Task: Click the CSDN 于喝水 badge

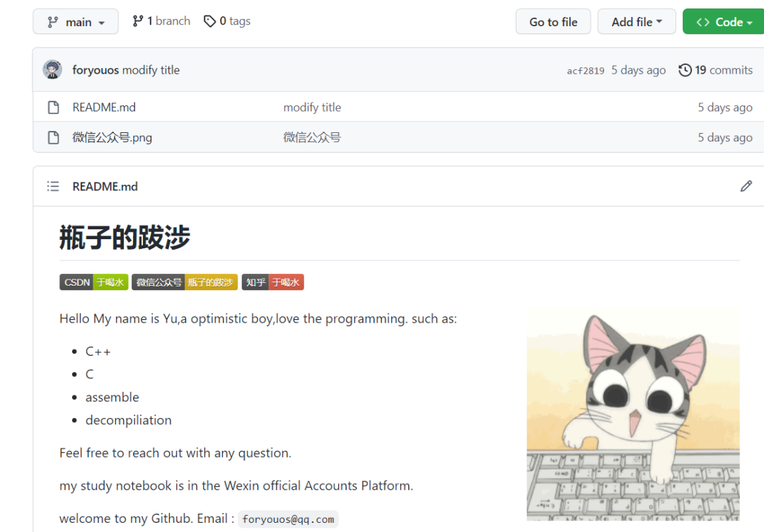Action: [93, 282]
